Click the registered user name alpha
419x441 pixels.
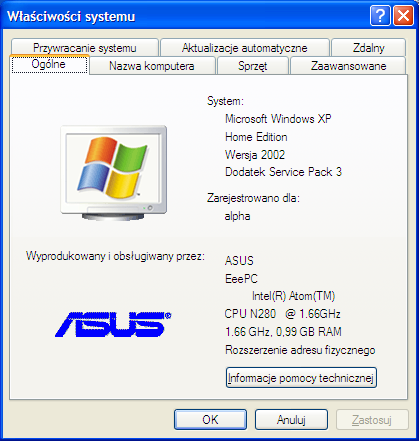237,216
